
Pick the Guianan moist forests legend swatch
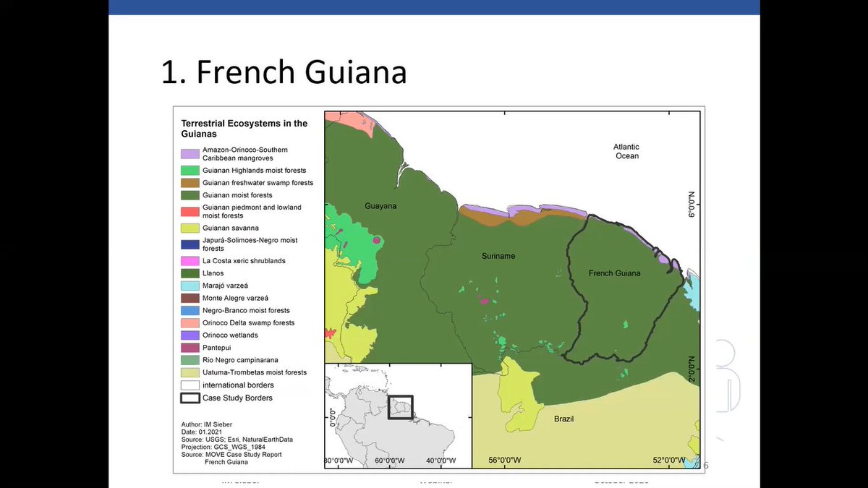190,195
